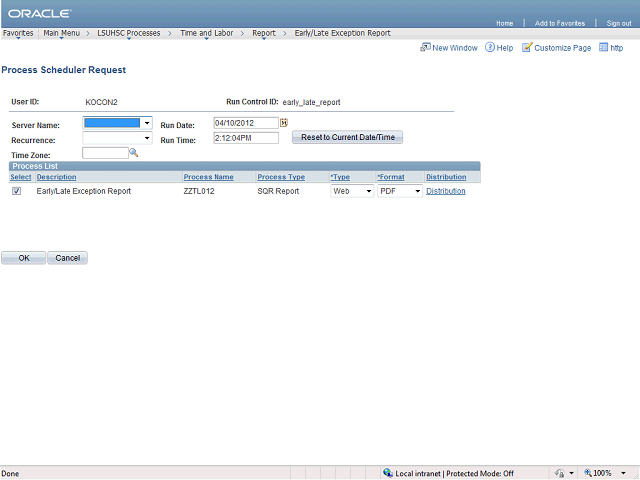Sort by the Description column header
The image size is (640, 480).
56,177
